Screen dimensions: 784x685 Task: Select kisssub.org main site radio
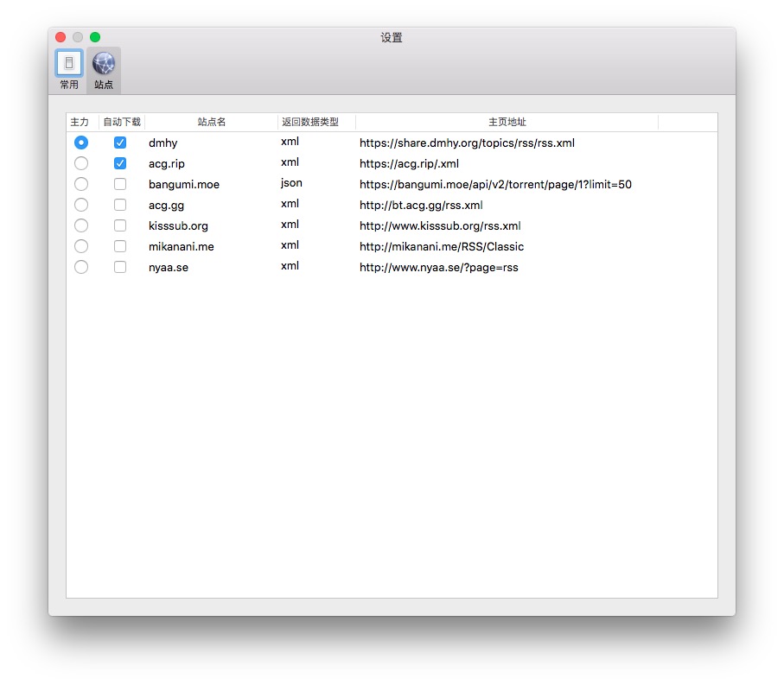click(81, 225)
